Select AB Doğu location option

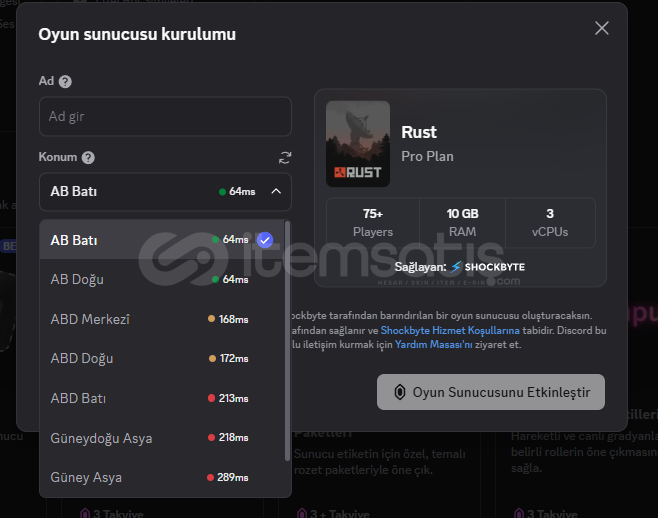pos(162,280)
